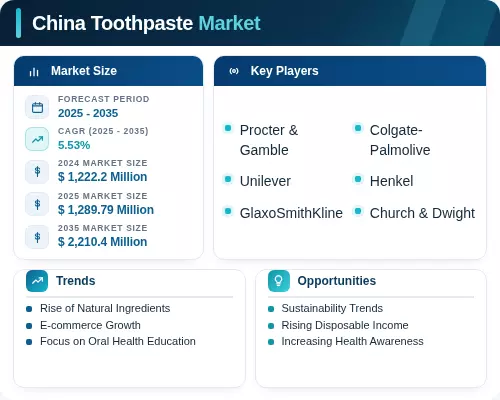Click the Trends chart icon
Image resolution: width=500 pixels, height=400 pixels.
pos(37,281)
